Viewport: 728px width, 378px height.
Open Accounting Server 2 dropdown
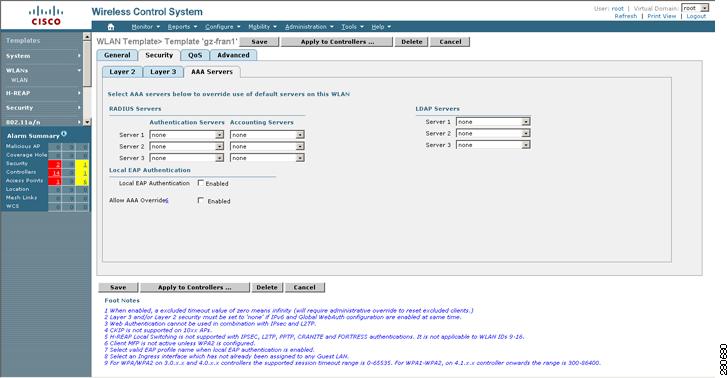tap(267, 146)
